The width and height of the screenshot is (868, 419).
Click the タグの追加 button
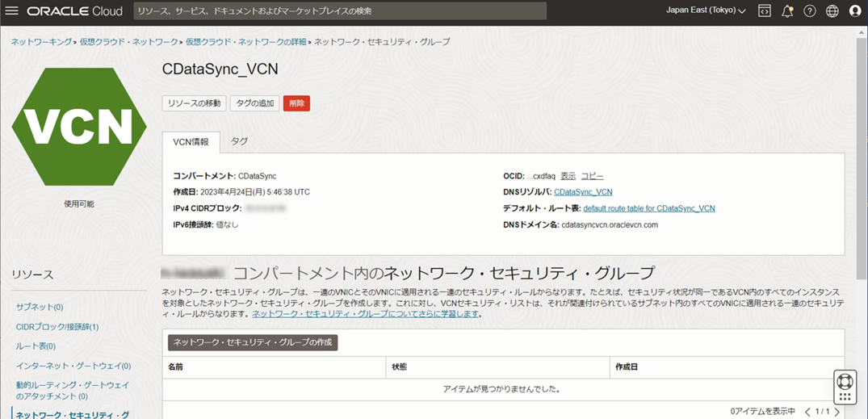(x=254, y=103)
